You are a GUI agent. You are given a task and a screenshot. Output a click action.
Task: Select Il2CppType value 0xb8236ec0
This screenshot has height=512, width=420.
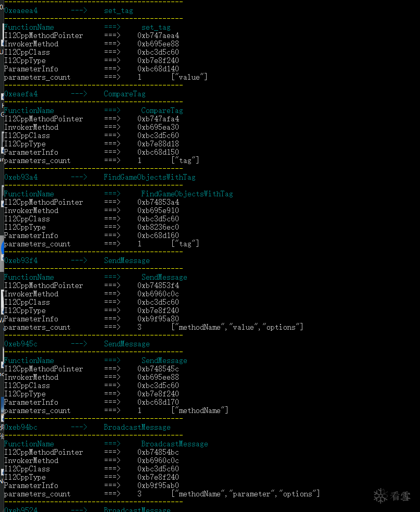pos(158,227)
